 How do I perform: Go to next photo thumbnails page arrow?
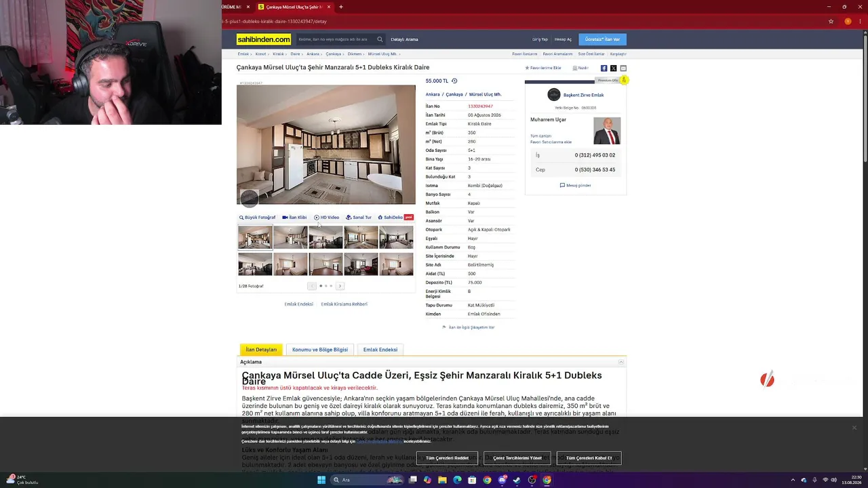pos(340,286)
